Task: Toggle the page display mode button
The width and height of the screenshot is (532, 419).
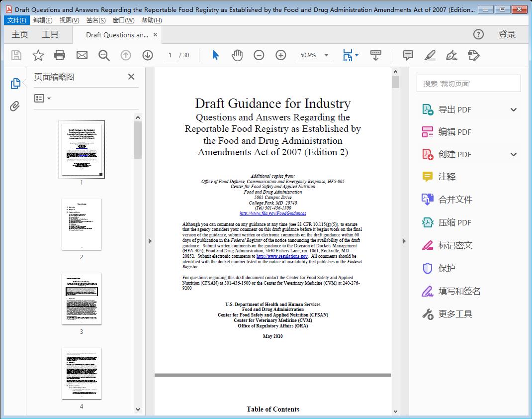Action: pyautogui.click(x=350, y=55)
